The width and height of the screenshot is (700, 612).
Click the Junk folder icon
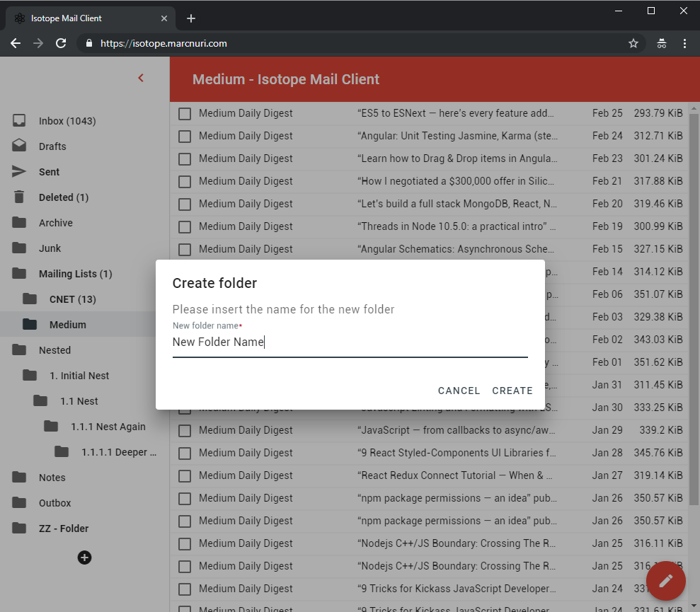coord(19,248)
